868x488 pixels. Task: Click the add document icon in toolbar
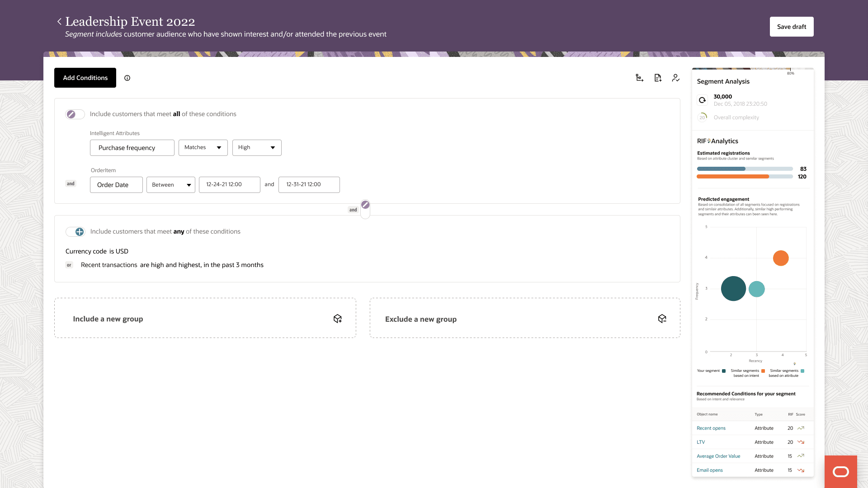pos(658,78)
